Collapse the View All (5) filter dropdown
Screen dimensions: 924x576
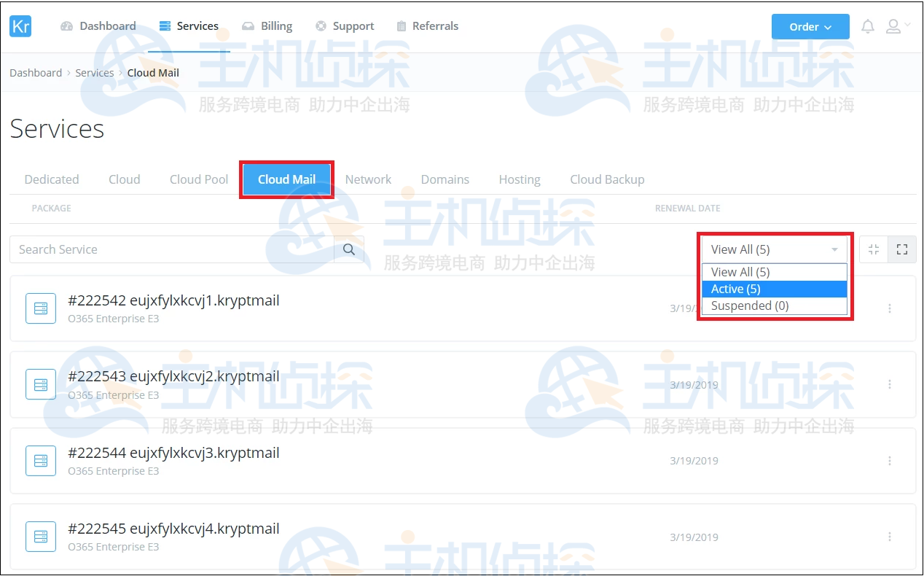click(775, 249)
